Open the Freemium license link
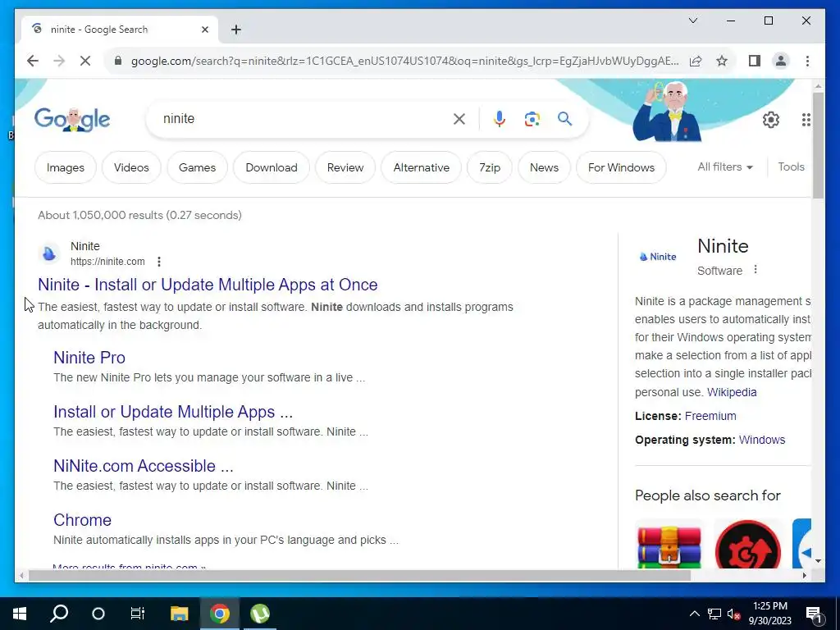Image resolution: width=840 pixels, height=630 pixels. tap(710, 416)
